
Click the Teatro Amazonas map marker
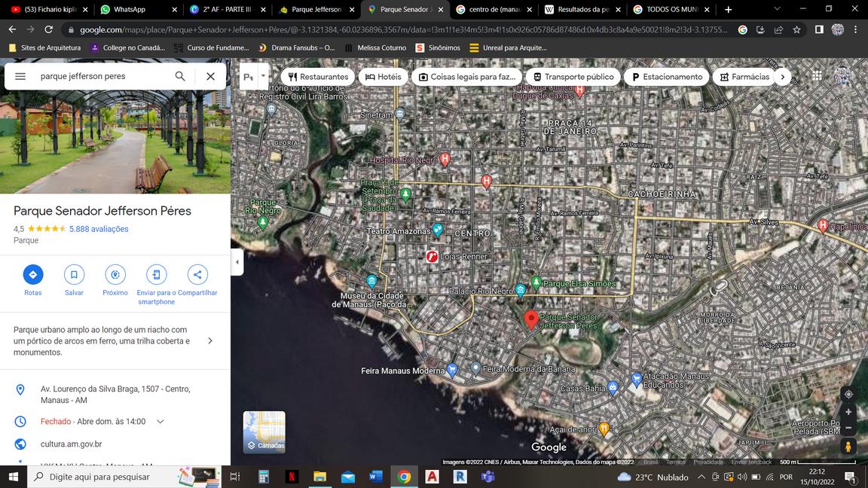437,230
